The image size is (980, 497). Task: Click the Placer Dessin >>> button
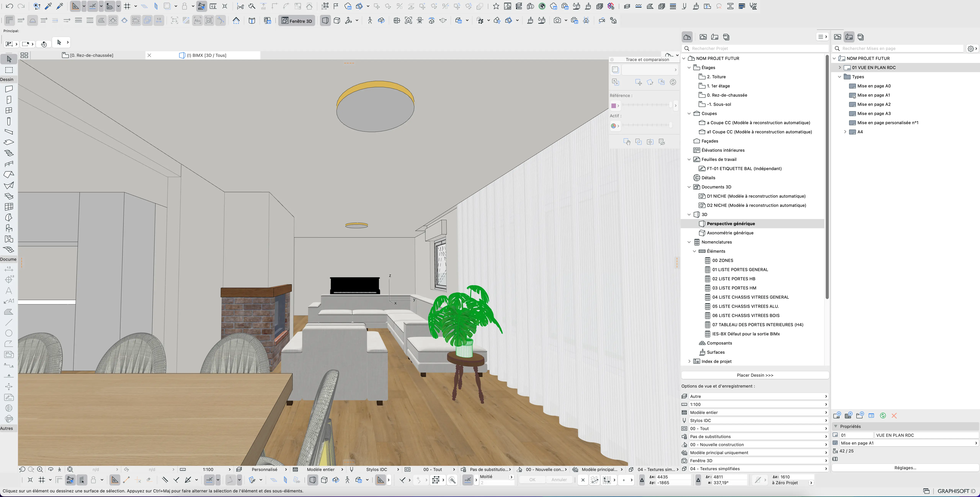[x=755, y=375]
